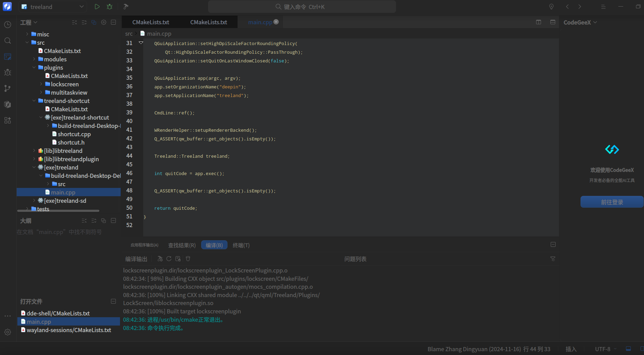The height and width of the screenshot is (355, 644).
Task: Open wayland-sessions/CMakeLists.txt in open files
Action: (69, 330)
